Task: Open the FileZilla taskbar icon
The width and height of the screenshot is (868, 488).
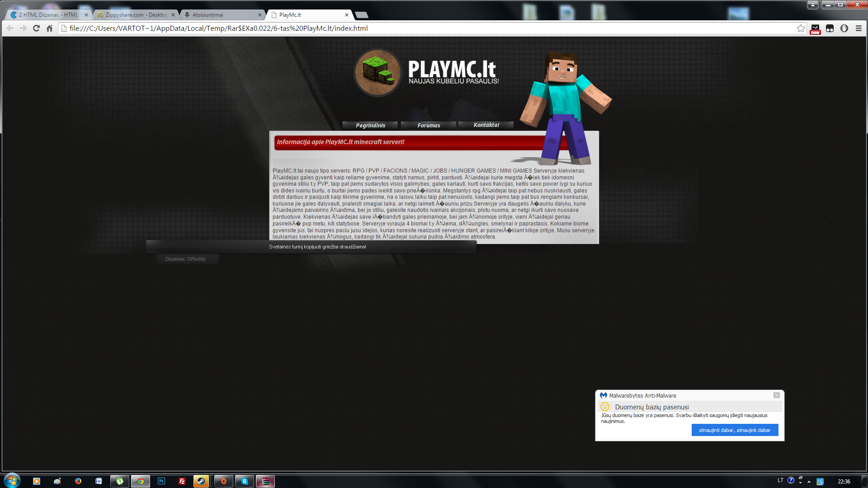Action: (x=182, y=481)
